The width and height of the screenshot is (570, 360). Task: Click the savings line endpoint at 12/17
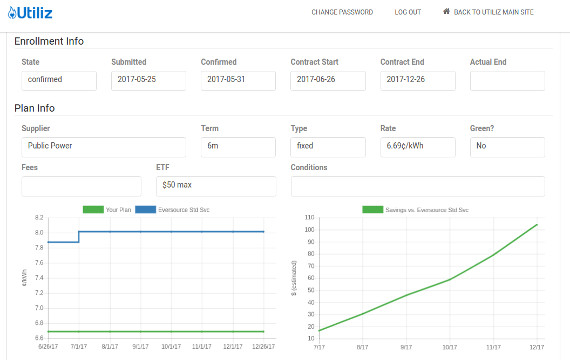click(x=537, y=225)
